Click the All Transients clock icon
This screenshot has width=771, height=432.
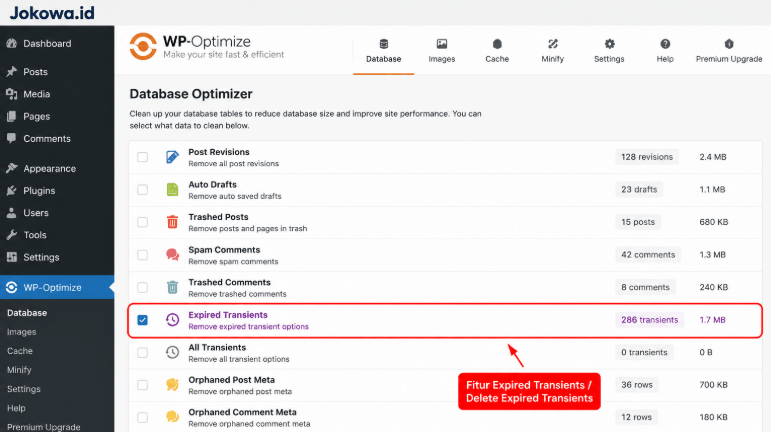pyautogui.click(x=172, y=352)
